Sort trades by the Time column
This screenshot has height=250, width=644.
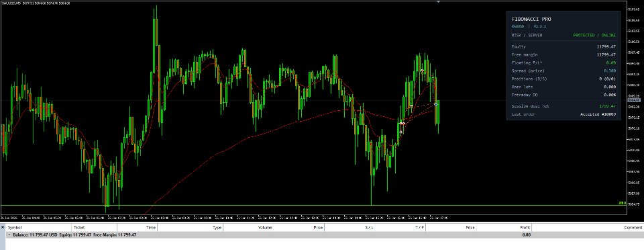151,227
